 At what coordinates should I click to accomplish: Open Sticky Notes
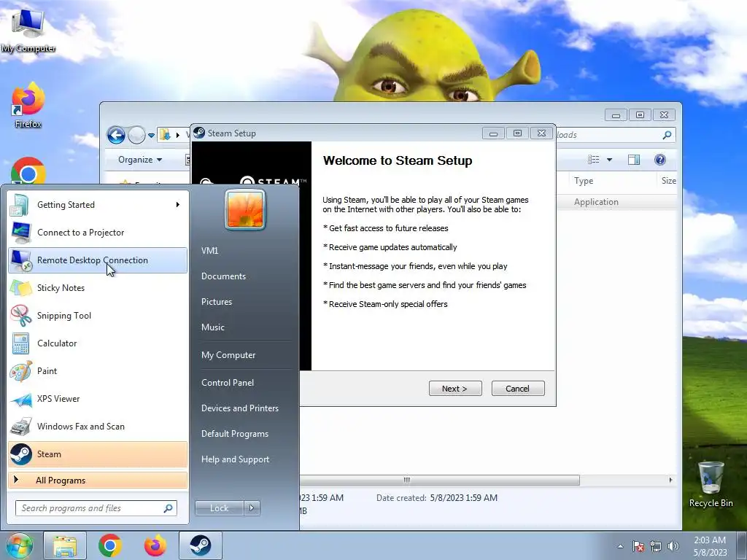point(98,287)
